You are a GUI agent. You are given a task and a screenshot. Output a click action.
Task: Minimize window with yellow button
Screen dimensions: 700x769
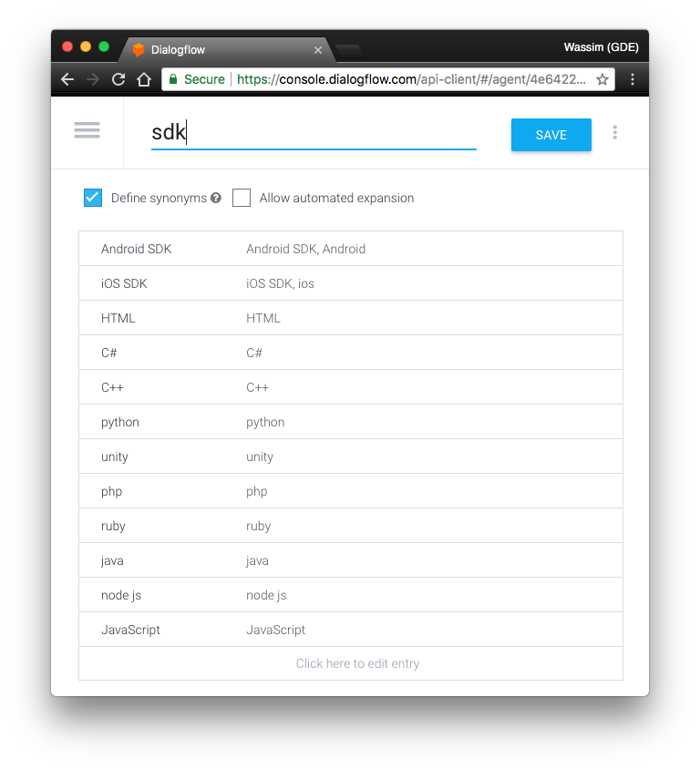pos(86,47)
